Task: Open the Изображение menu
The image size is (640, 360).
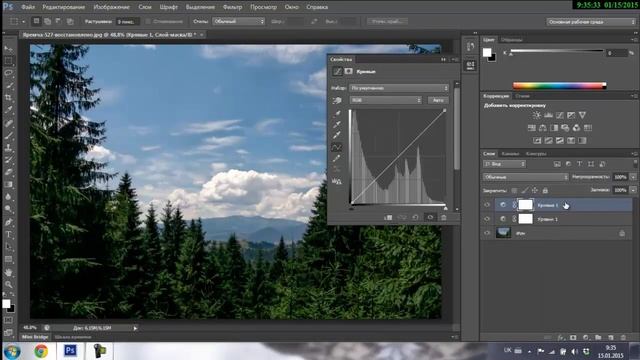Action: 111,7
